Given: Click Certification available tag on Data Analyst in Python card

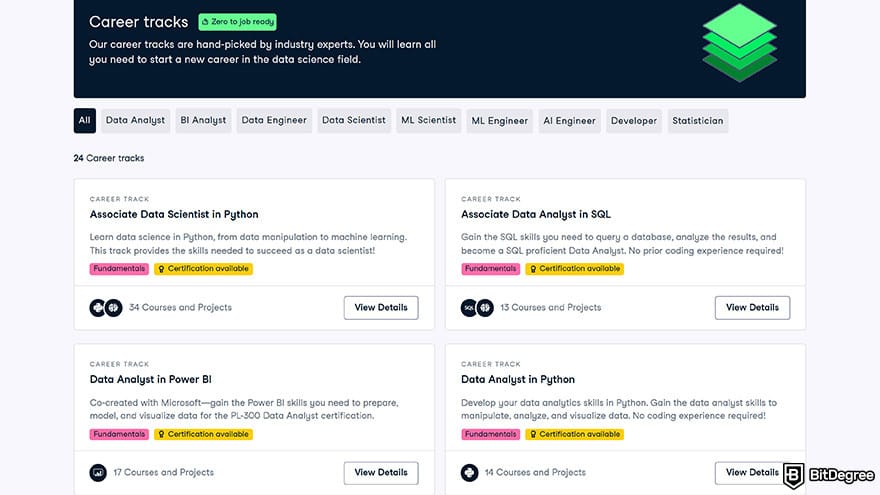Looking at the screenshot, I should point(575,434).
